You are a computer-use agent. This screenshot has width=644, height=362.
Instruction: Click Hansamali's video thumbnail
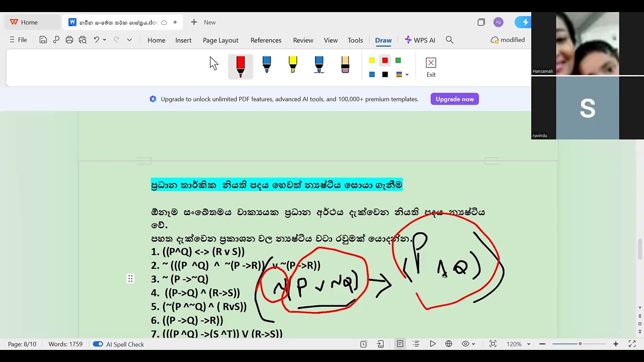tap(587, 44)
